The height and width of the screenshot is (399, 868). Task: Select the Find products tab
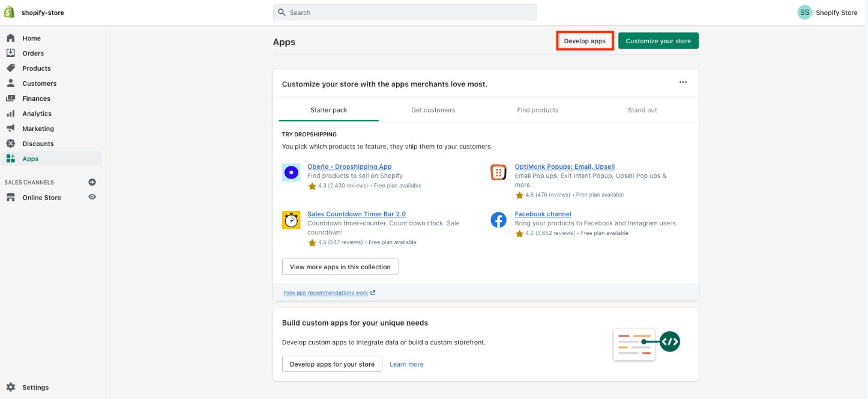pos(537,110)
